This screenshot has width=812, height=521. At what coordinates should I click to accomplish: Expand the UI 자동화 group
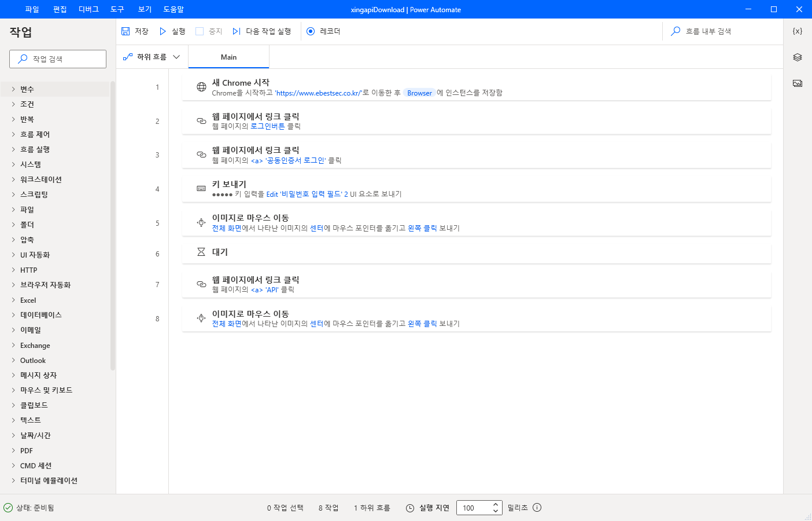pyautogui.click(x=13, y=255)
